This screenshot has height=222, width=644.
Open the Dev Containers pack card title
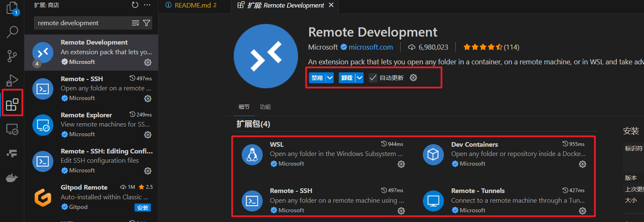[x=475, y=145]
